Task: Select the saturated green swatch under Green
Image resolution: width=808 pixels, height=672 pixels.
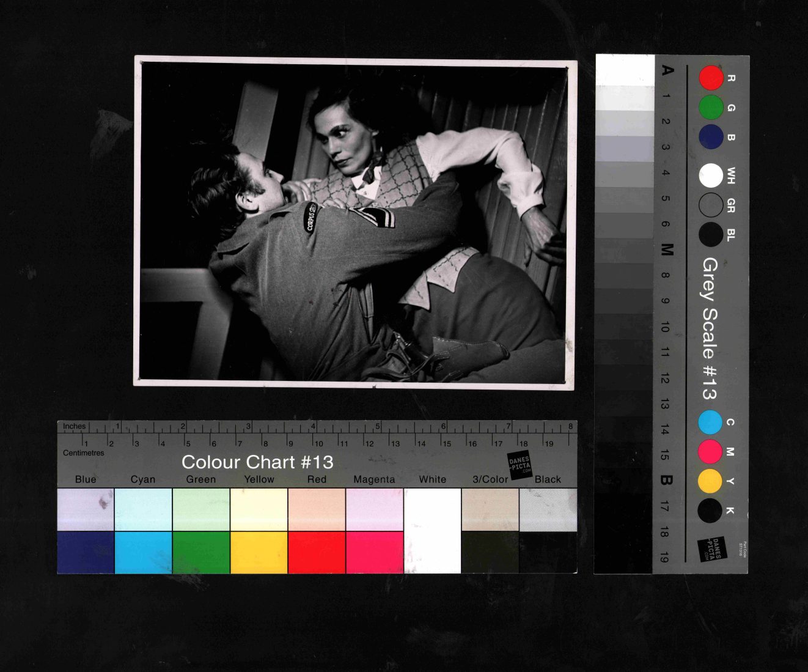Action: pyautogui.click(x=201, y=553)
